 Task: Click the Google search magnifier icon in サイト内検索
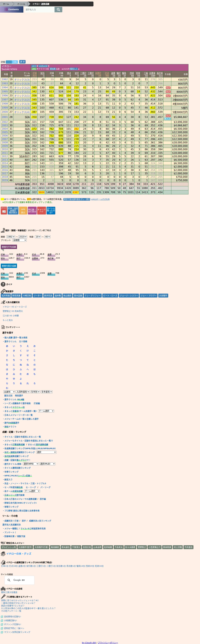click(9, 580)
